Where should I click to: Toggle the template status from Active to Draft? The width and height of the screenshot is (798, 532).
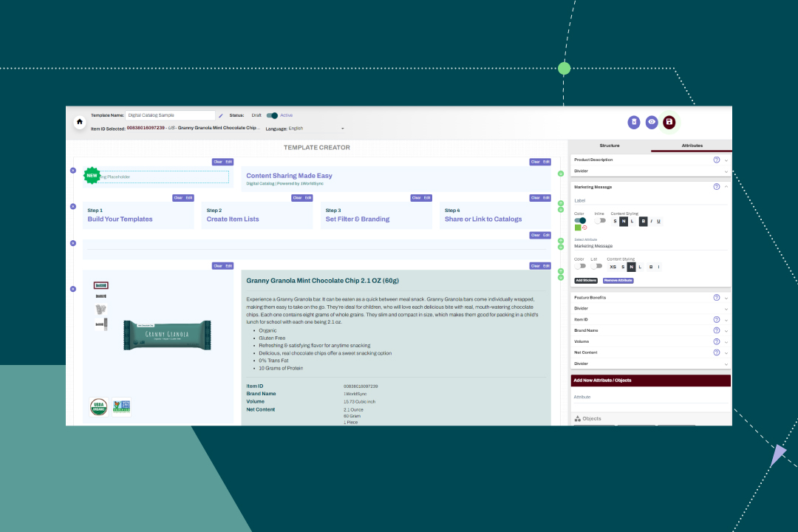(273, 115)
